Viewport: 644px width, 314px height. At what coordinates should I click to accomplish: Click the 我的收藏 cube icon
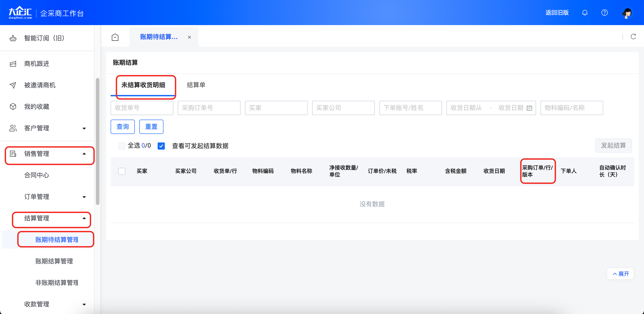coord(13,107)
